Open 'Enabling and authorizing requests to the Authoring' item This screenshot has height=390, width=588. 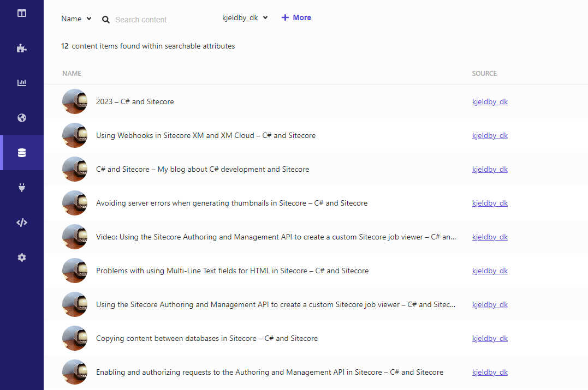pyautogui.click(x=270, y=372)
